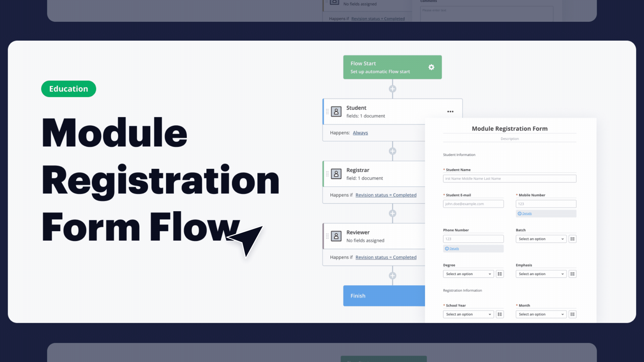The height and width of the screenshot is (362, 644).
Task: Expand Degree select dropdown
Action: [468, 274]
